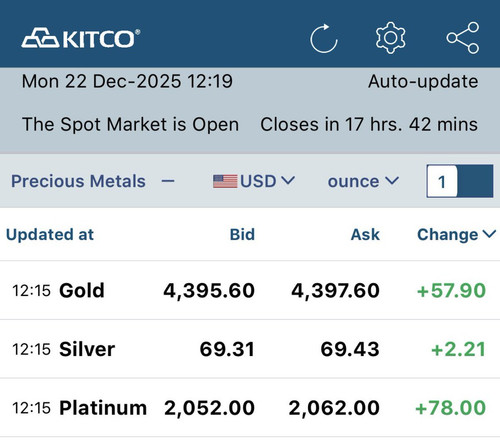Click the Kitco logo

click(x=81, y=38)
